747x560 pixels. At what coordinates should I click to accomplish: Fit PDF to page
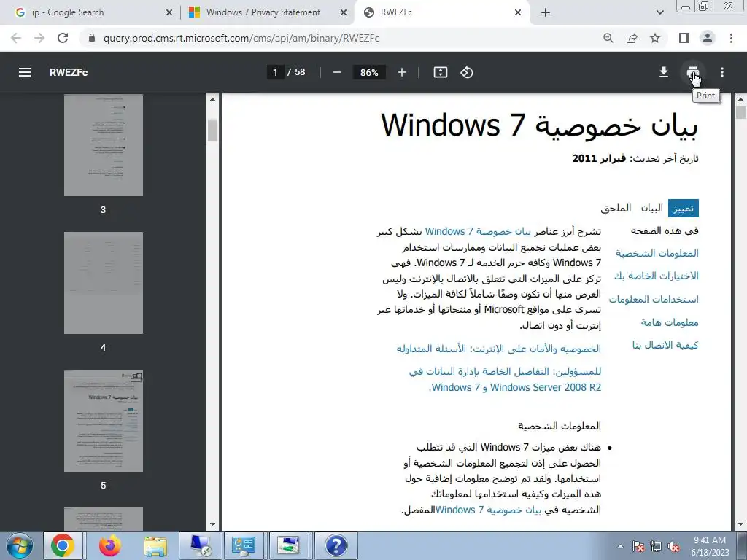(x=440, y=72)
